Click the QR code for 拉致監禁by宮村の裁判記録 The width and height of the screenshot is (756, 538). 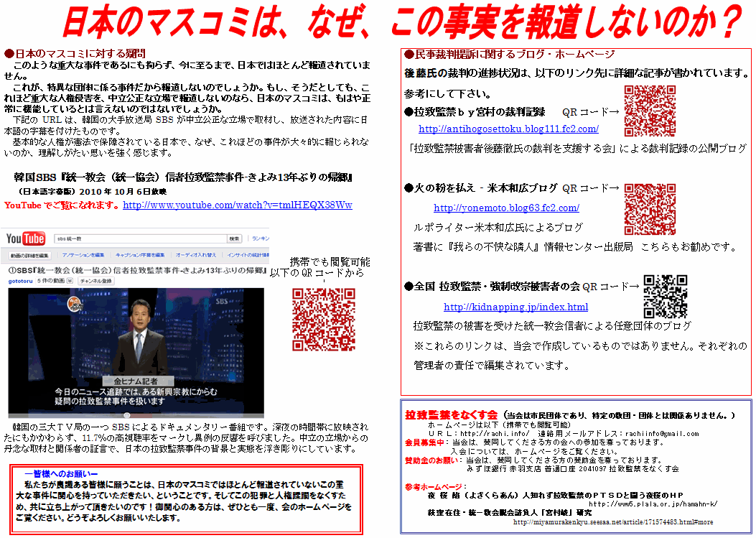coord(650,111)
